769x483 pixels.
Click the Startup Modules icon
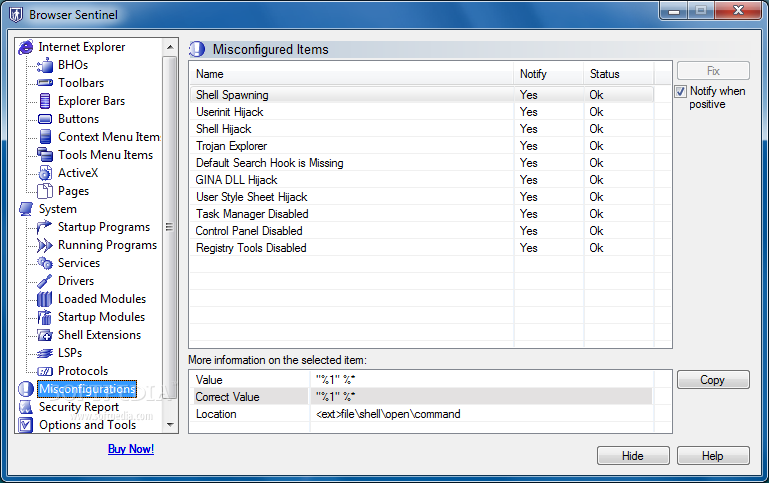(x=45, y=317)
